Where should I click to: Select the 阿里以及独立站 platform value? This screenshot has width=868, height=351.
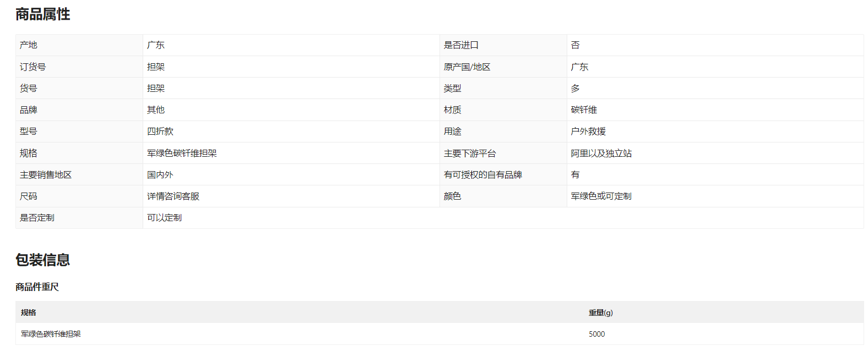(601, 153)
